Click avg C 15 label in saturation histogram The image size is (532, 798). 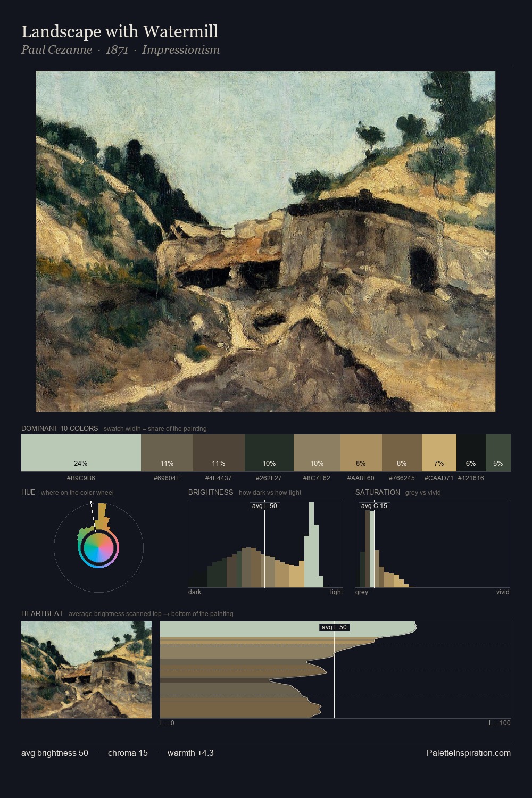[x=375, y=506]
